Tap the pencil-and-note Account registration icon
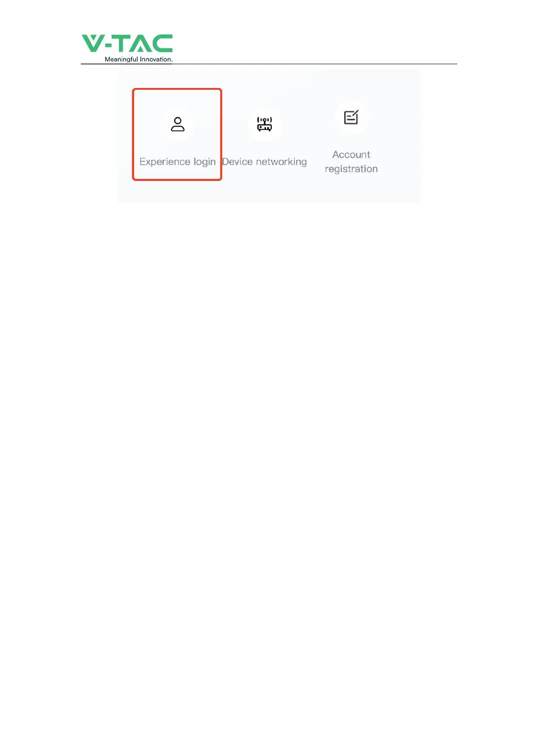535x756 pixels. (351, 117)
